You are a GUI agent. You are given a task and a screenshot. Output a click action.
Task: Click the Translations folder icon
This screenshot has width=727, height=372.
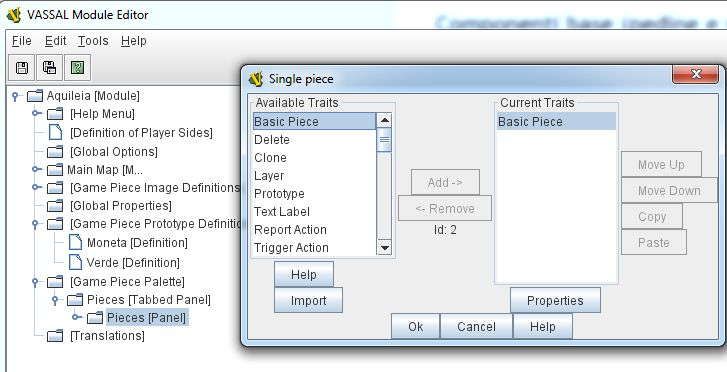55,335
